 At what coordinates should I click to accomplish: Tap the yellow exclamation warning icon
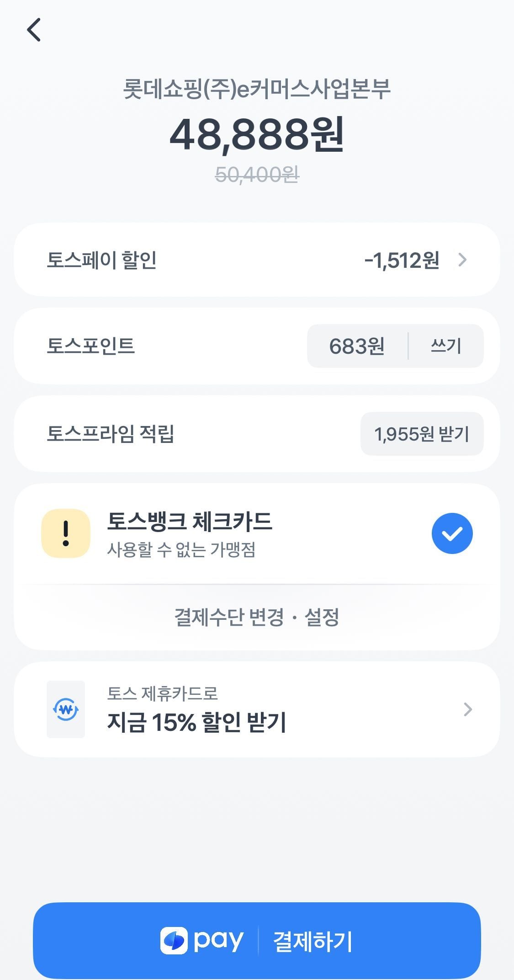[66, 533]
